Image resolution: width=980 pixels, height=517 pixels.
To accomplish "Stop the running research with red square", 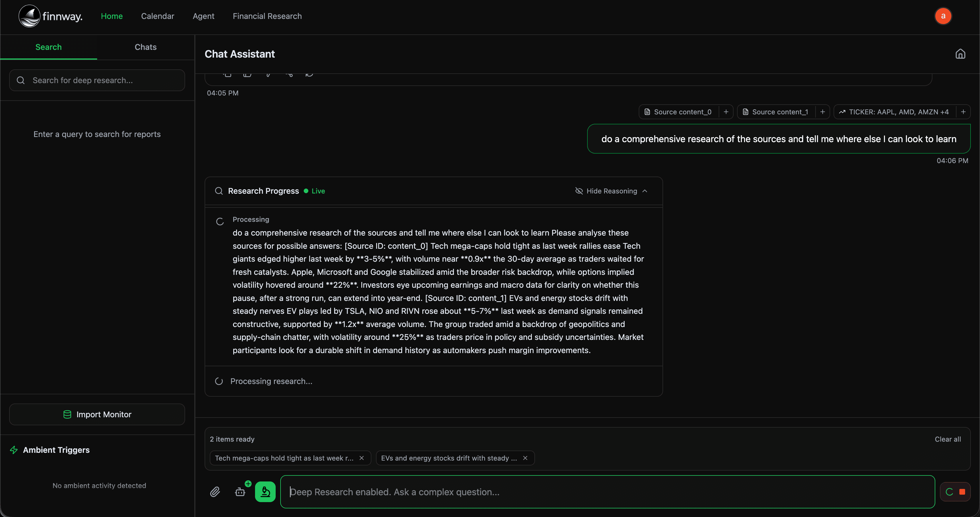I will pos(962,492).
